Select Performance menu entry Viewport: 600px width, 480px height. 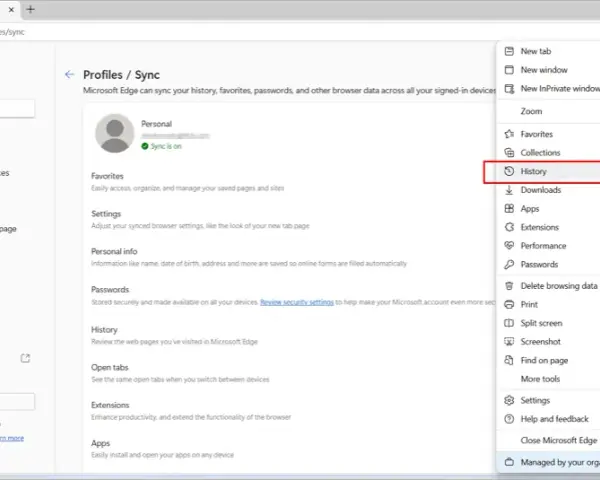(548, 246)
